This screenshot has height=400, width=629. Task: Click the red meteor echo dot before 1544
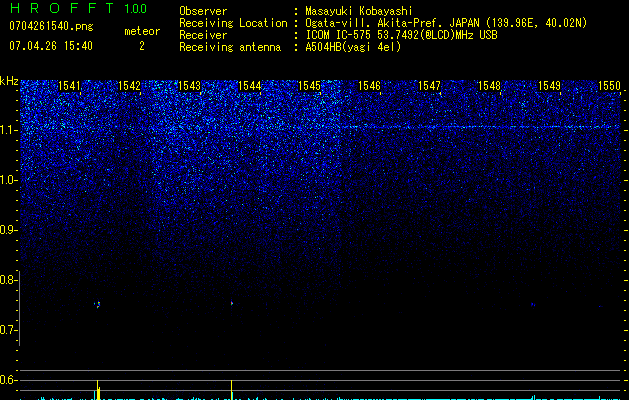pyautogui.click(x=231, y=303)
